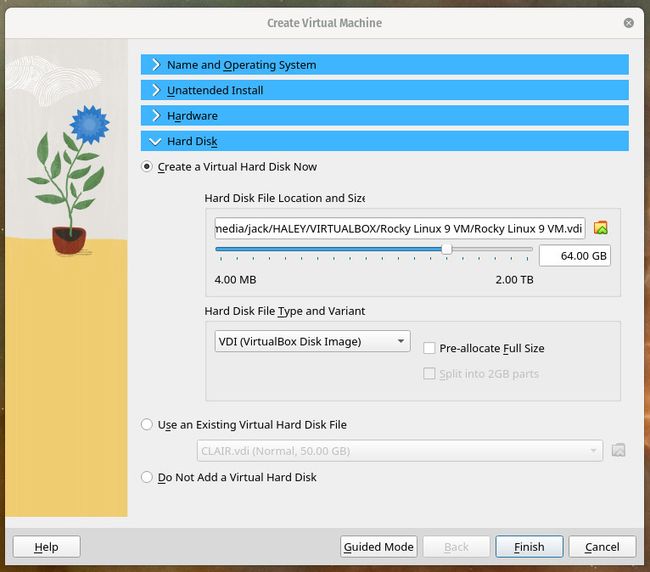Select Use an Existing Virtual Hard Disk File
The image size is (650, 572).
click(x=147, y=424)
